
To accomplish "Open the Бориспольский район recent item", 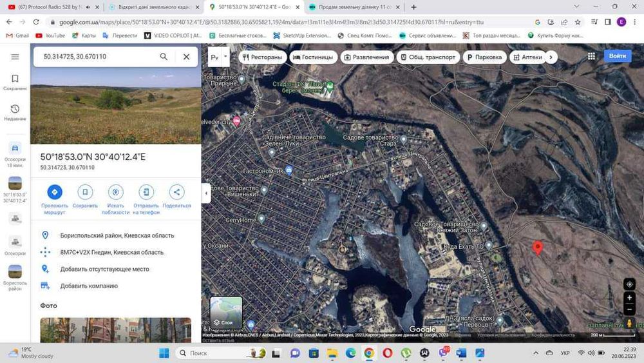I will [15, 278].
